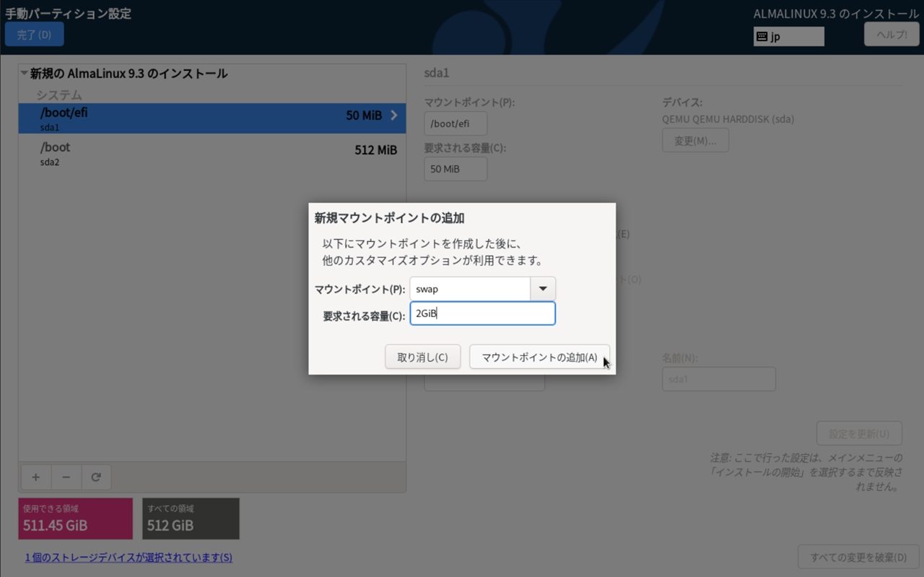Click the 変更(M)... device button
This screenshot has height=577, width=924.
pyautogui.click(x=694, y=141)
